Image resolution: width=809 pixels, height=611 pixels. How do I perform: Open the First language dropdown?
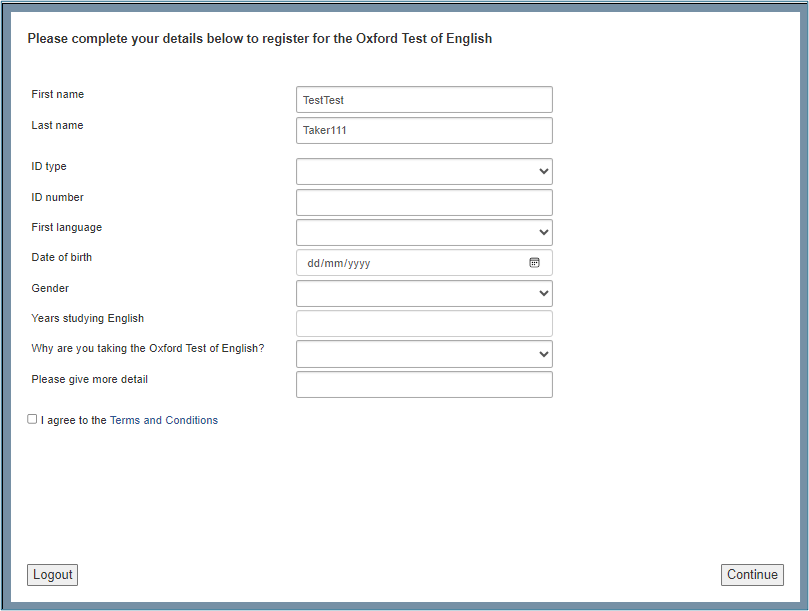pyautogui.click(x=424, y=233)
